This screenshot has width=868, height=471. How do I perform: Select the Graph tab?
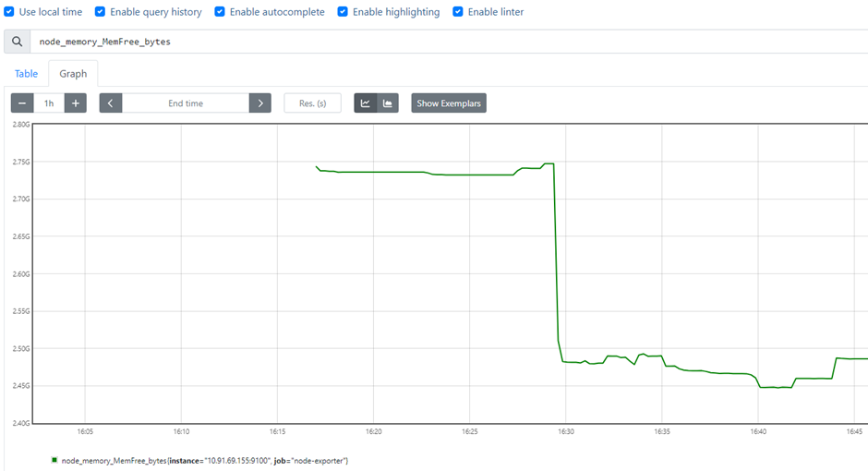click(73, 74)
